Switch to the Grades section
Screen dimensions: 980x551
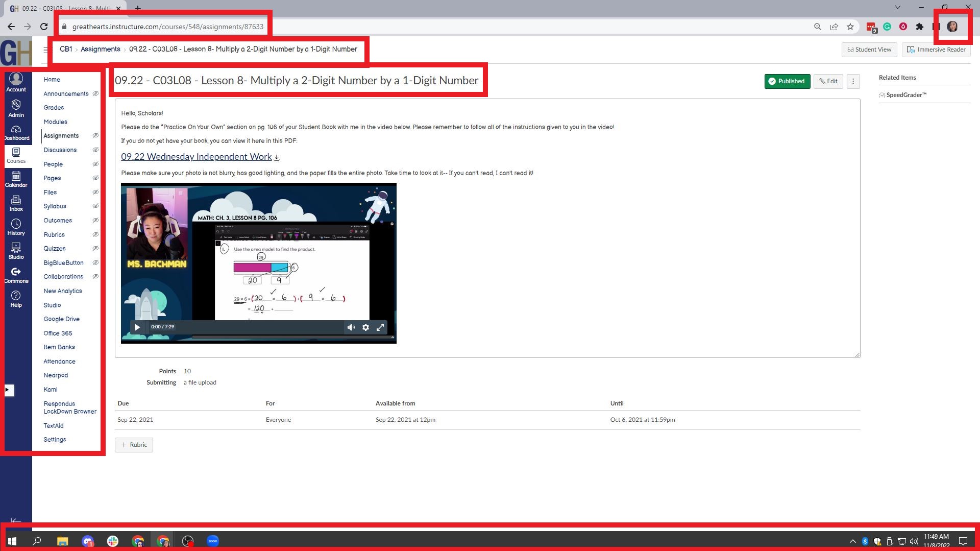tap(54, 107)
